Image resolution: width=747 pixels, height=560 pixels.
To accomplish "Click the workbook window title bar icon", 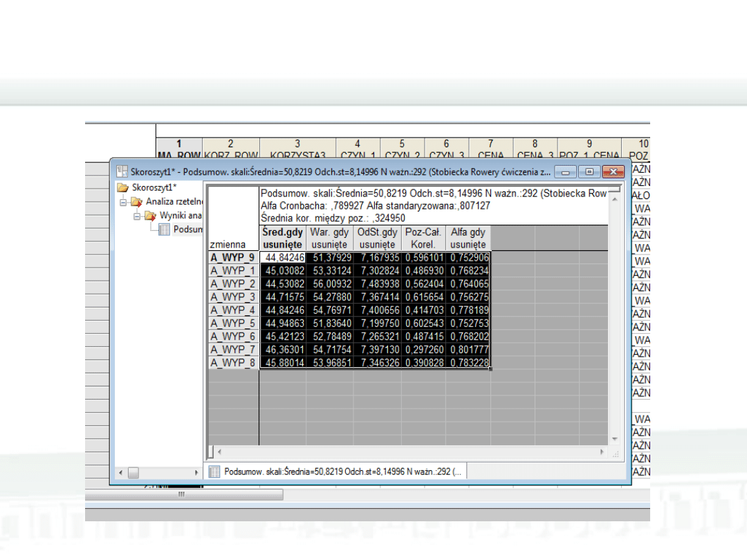I will [x=122, y=171].
